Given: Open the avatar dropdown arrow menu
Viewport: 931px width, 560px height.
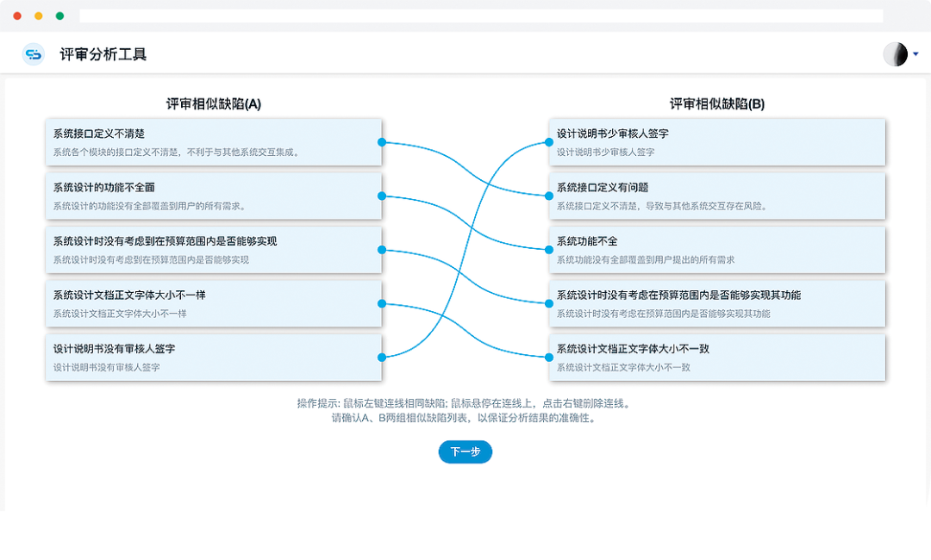Looking at the screenshot, I should (914, 53).
